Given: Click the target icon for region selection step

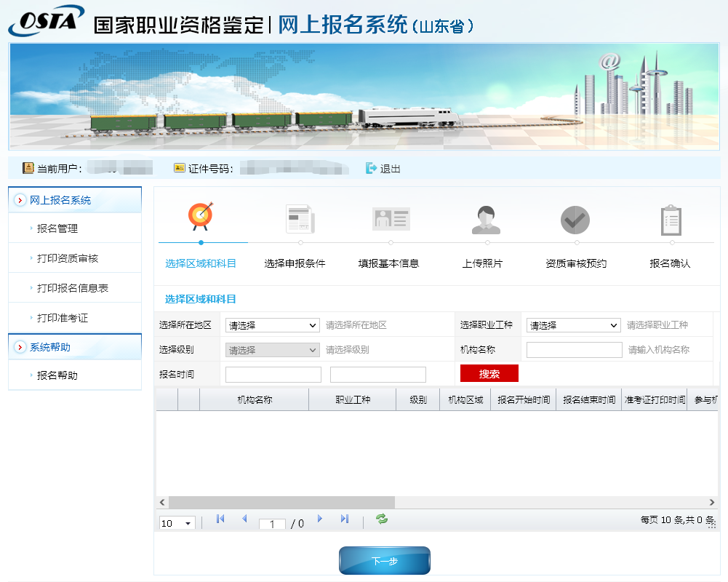Looking at the screenshot, I should point(201,217).
